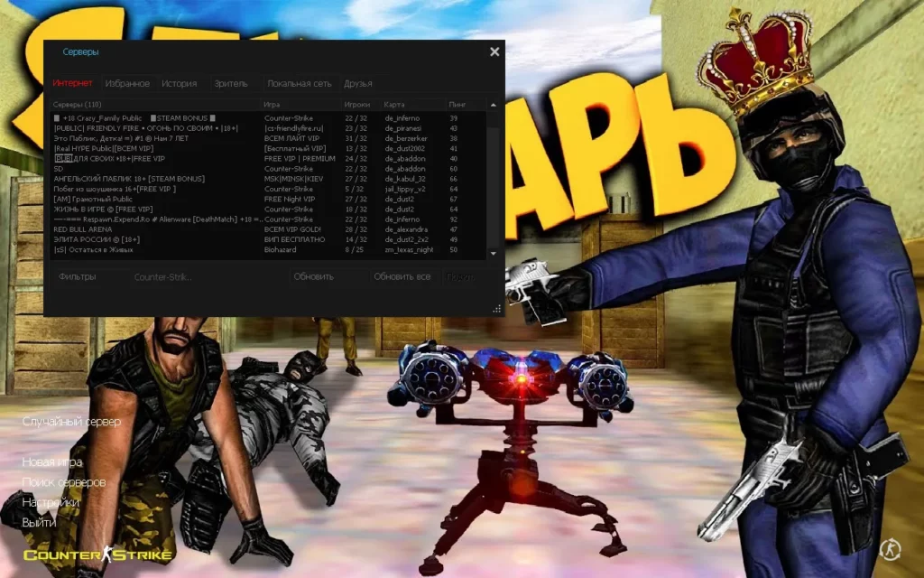Click the de_dust2002 map cell
Screen dimensions: 924x578
405,149
